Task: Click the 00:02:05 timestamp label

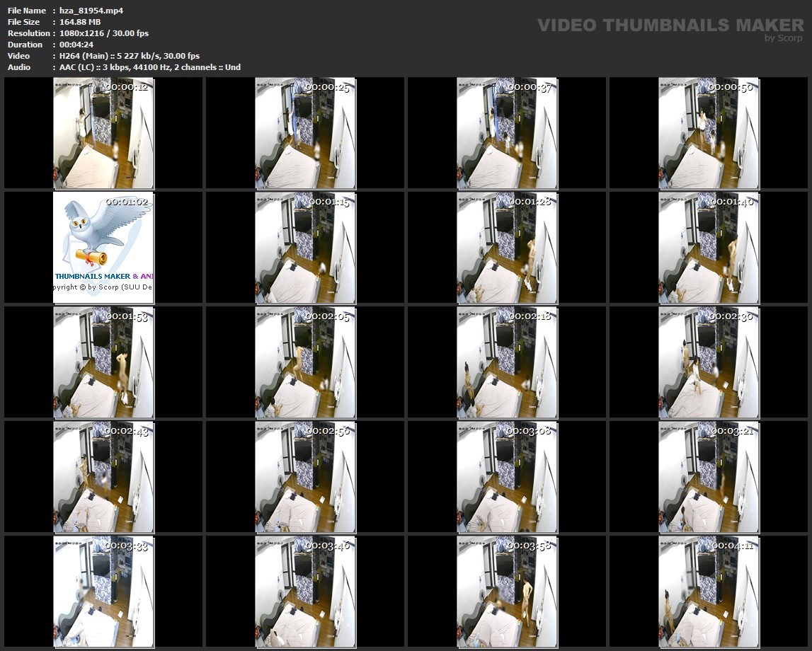Action: pyautogui.click(x=327, y=316)
